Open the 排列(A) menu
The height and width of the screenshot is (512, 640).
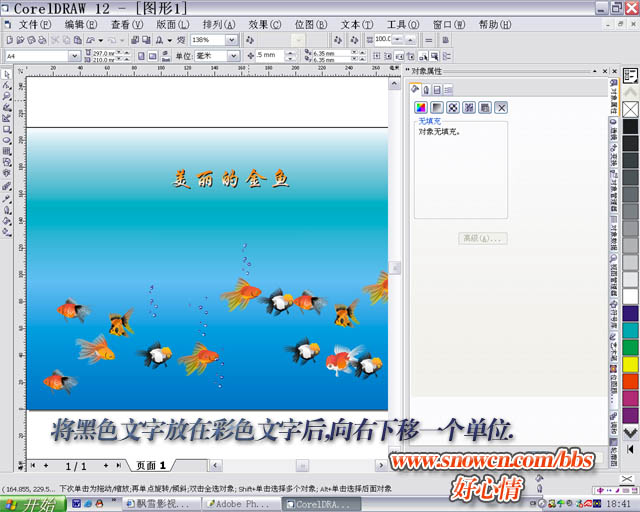pyautogui.click(x=219, y=24)
